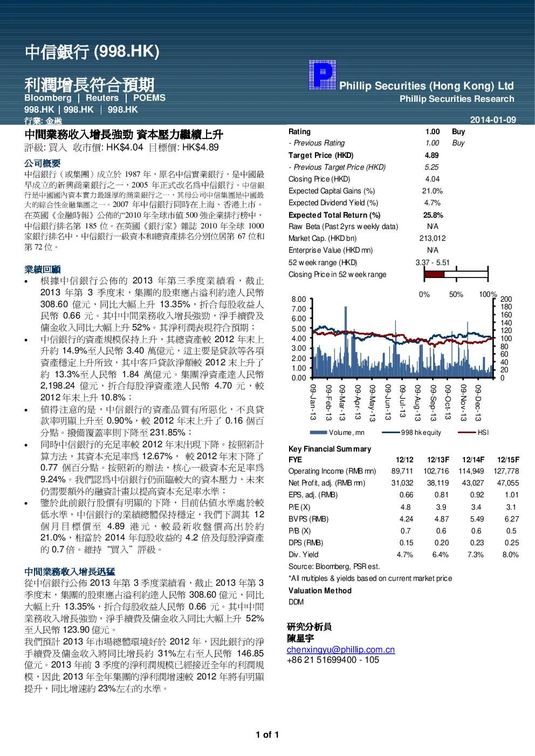
Task: Click the Target Price (HKD) value 4.89
Action: click(432, 155)
